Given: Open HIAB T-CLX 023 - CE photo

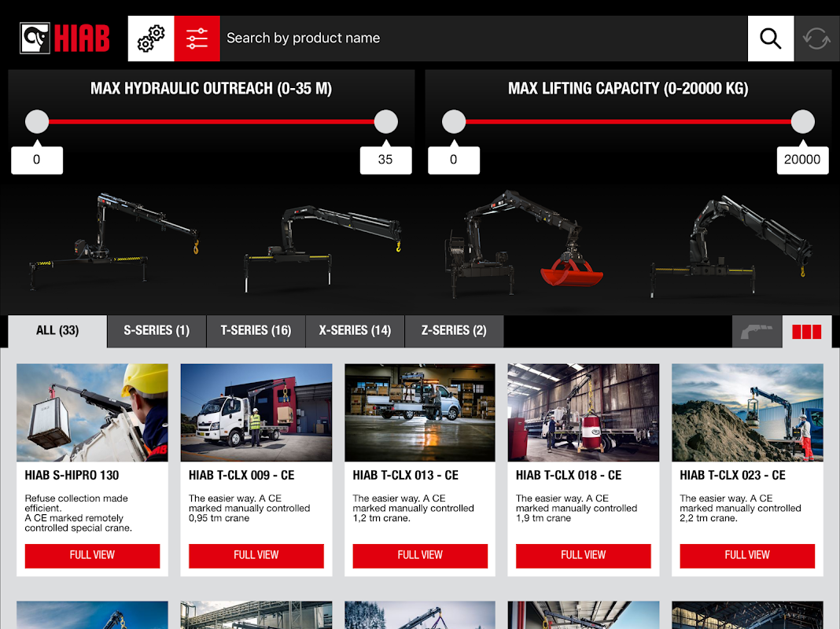Looking at the screenshot, I should point(747,413).
